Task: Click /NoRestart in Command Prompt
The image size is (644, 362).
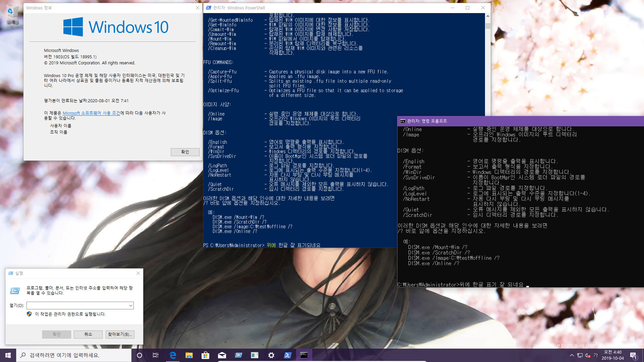Action: [x=416, y=199]
